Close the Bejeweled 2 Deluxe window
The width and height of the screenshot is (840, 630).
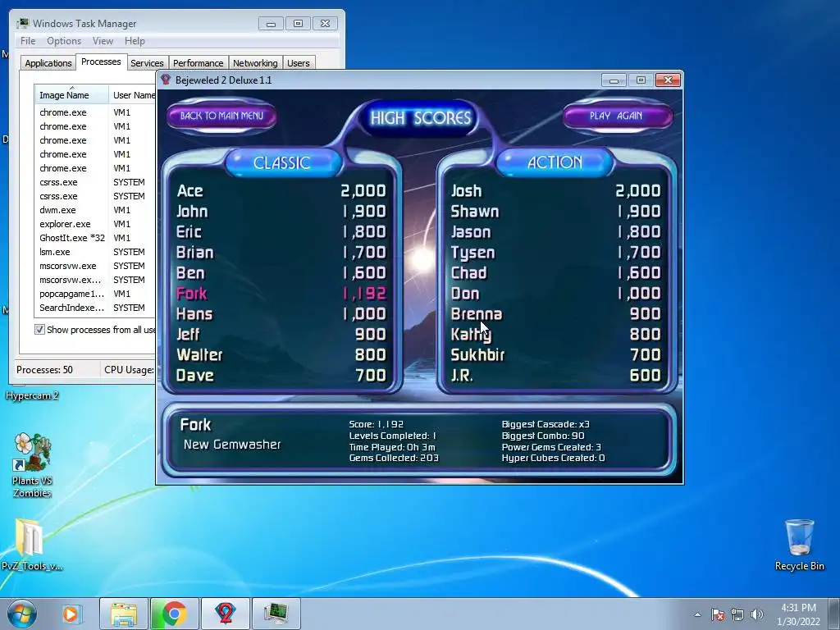[x=668, y=80]
